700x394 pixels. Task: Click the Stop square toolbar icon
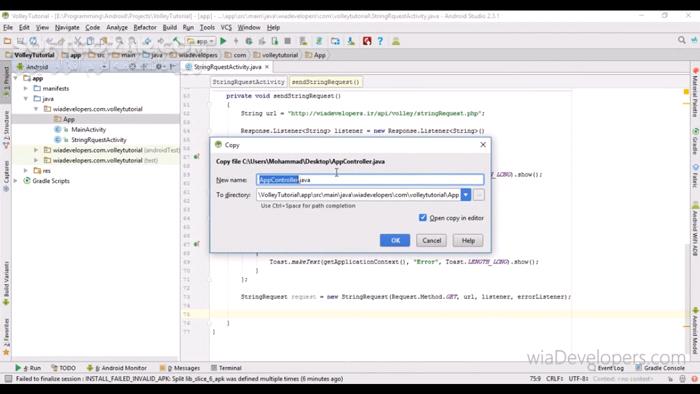click(x=288, y=41)
